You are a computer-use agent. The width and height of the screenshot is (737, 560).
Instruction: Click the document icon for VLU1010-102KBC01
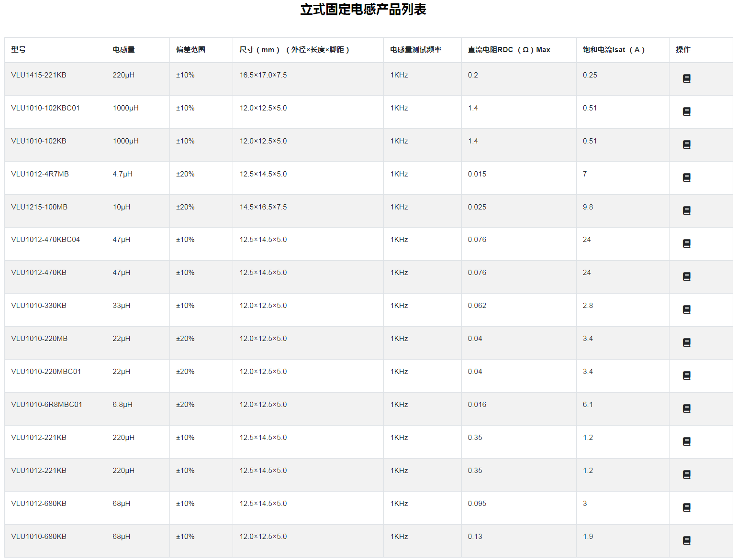click(x=686, y=111)
